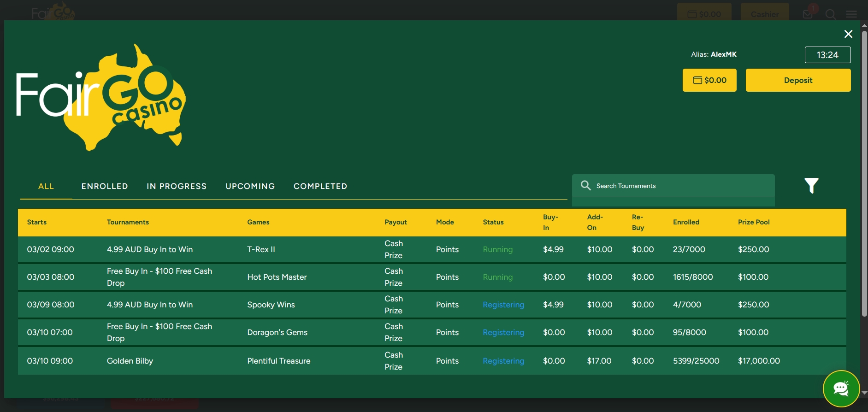The width and height of the screenshot is (868, 412).
Task: Sort by the Prize Pool column header
Action: tap(754, 222)
